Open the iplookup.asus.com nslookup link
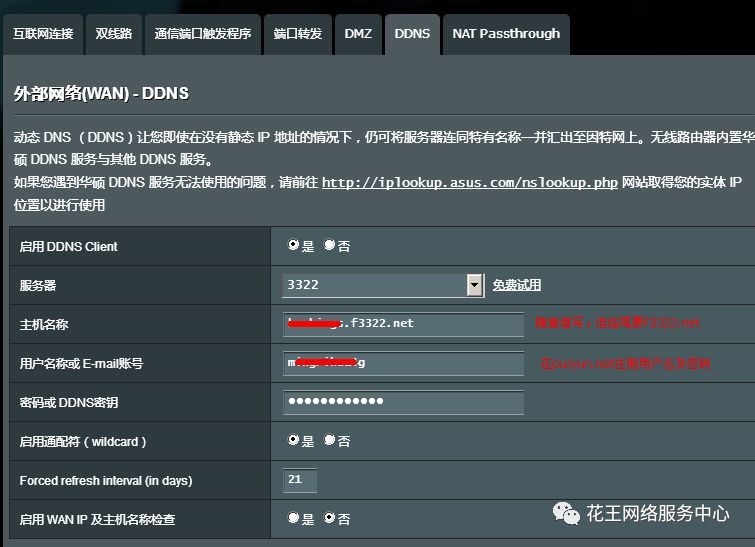The width and height of the screenshot is (755, 547). tap(469, 183)
